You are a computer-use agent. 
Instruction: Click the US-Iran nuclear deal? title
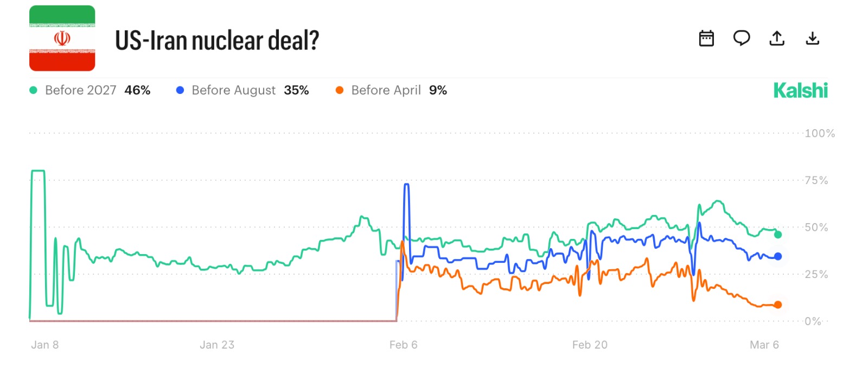point(217,40)
